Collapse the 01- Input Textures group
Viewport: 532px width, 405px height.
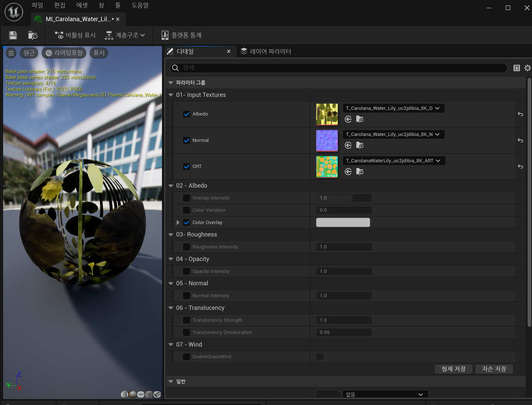tap(171, 95)
